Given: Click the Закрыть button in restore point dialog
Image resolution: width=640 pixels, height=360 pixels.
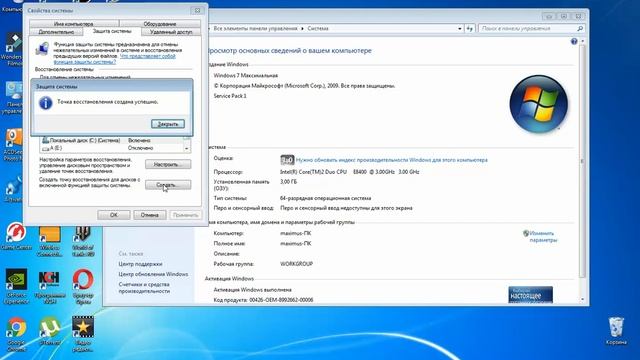Looking at the screenshot, I should point(168,124).
